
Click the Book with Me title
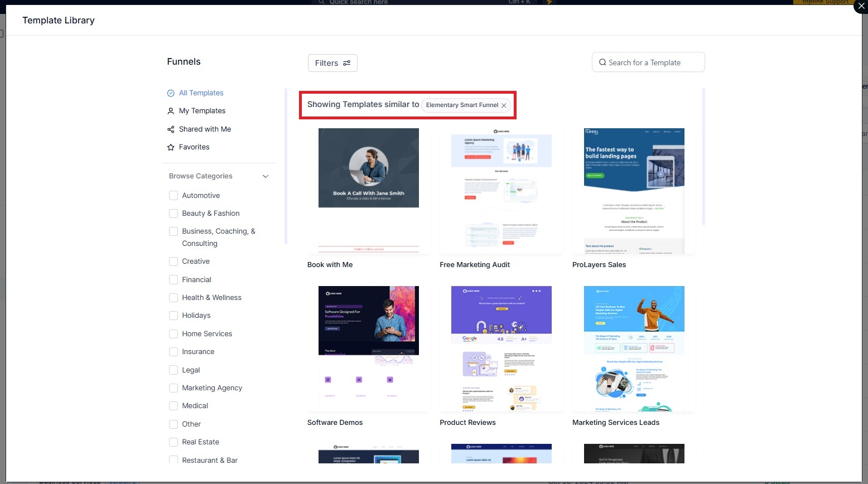(330, 265)
